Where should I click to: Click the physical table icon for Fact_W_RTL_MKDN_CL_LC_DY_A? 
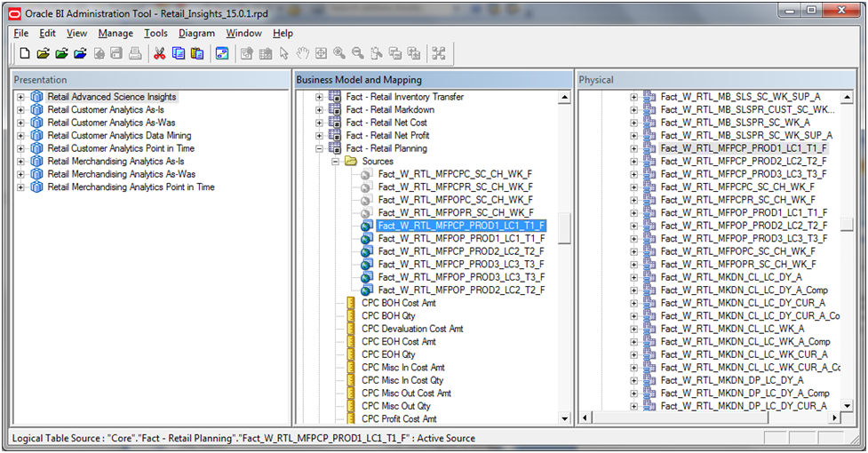pos(649,277)
